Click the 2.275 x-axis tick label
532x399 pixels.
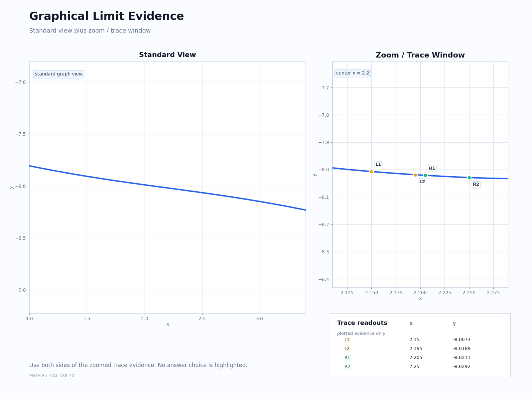pyautogui.click(x=493, y=293)
